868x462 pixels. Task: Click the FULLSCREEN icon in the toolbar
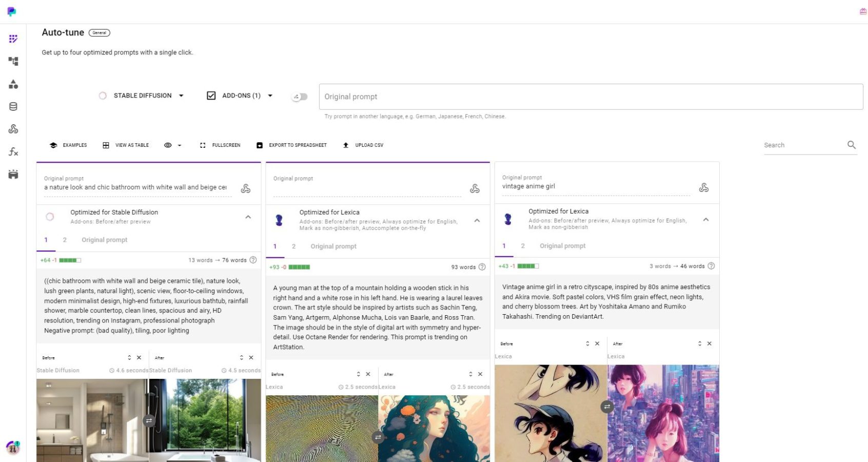(x=203, y=145)
